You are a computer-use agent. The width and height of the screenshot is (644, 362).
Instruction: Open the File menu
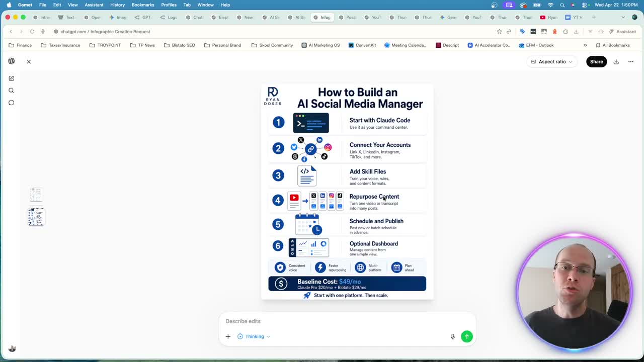(x=43, y=5)
